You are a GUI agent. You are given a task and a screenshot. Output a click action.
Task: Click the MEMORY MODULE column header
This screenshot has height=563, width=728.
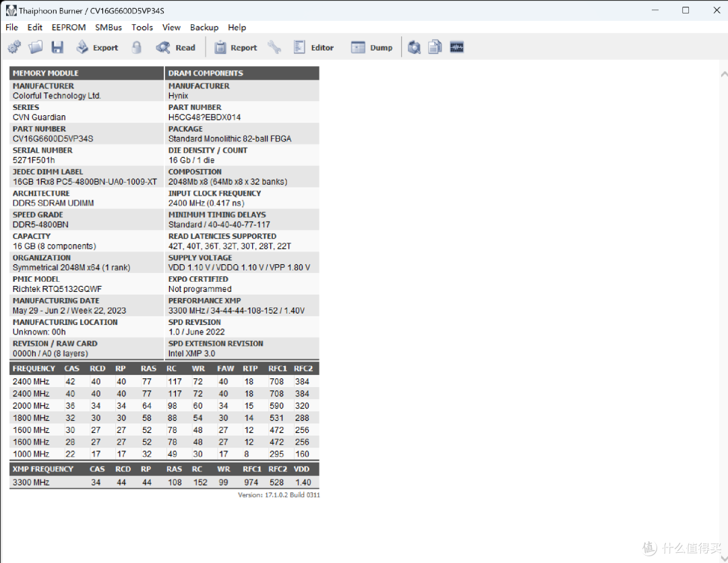point(86,73)
